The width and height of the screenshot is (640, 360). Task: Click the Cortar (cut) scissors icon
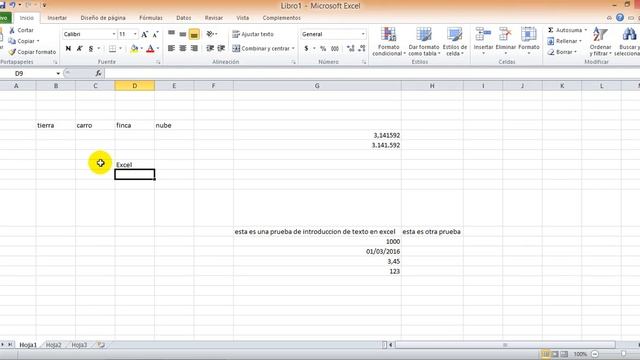tap(12, 30)
